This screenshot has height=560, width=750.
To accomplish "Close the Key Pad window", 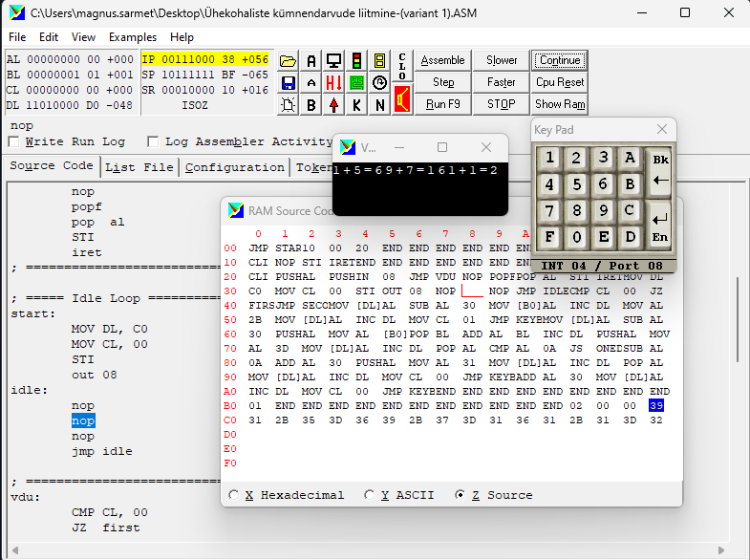I will click(x=662, y=129).
